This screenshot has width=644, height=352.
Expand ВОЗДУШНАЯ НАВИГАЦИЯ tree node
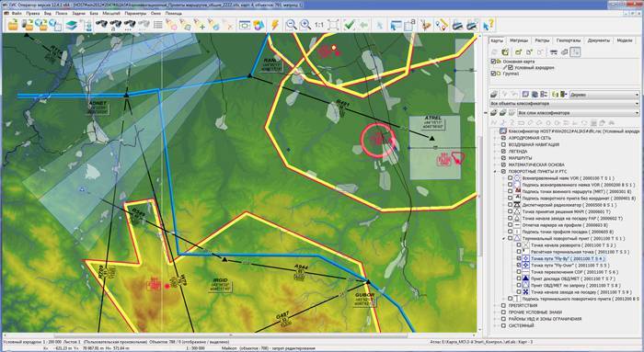point(496,145)
